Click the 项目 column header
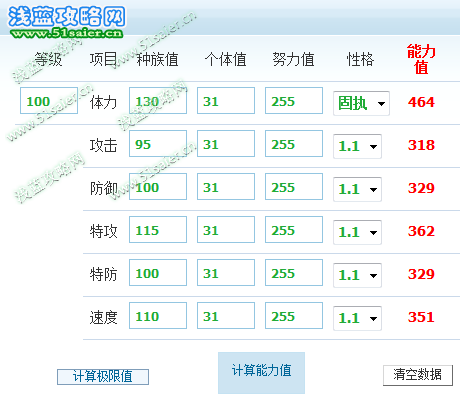 point(103,60)
